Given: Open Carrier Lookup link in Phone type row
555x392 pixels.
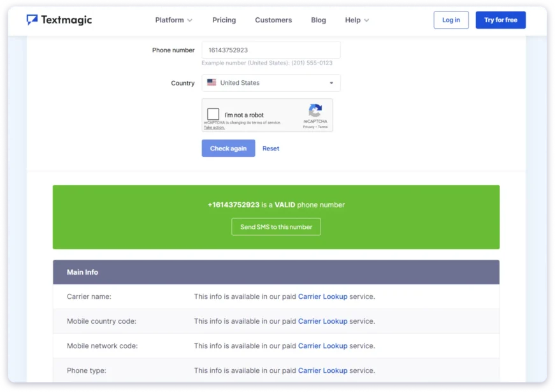Looking at the screenshot, I should click(x=322, y=370).
